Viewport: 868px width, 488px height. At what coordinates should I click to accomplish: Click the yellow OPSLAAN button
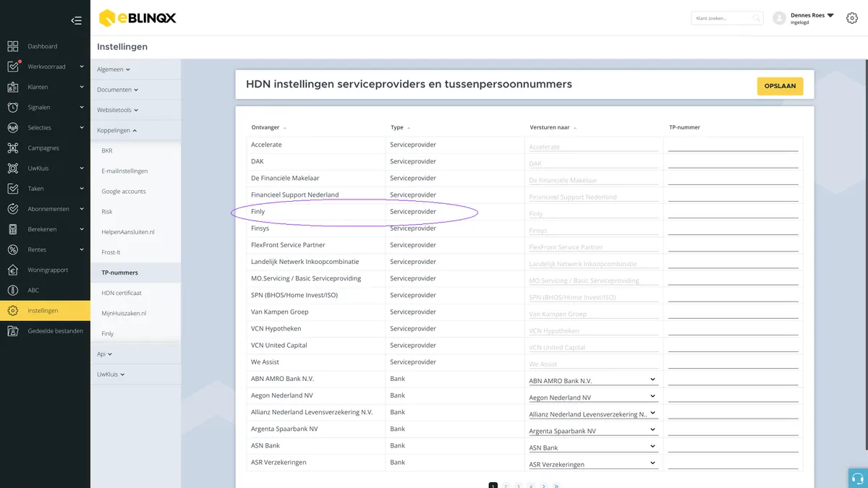point(780,86)
